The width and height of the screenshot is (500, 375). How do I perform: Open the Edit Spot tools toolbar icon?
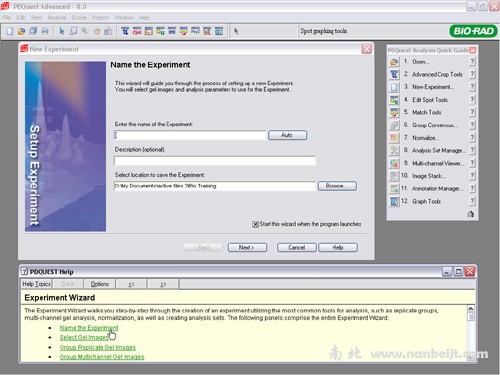160,31
